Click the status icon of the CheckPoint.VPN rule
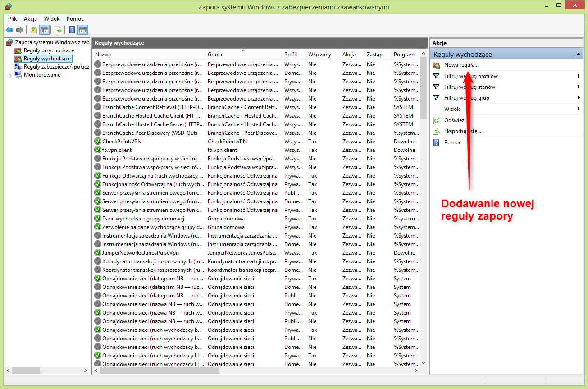The width and height of the screenshot is (588, 389). [98, 142]
